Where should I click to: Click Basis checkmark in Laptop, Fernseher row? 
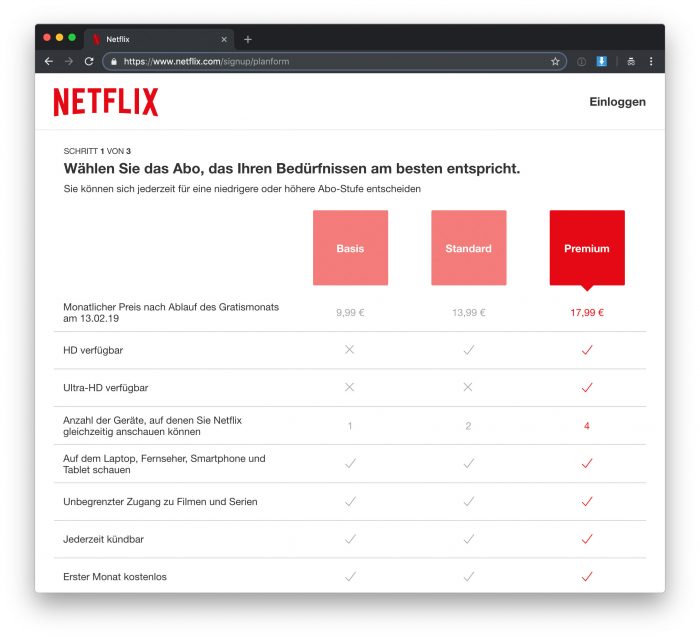coord(350,464)
